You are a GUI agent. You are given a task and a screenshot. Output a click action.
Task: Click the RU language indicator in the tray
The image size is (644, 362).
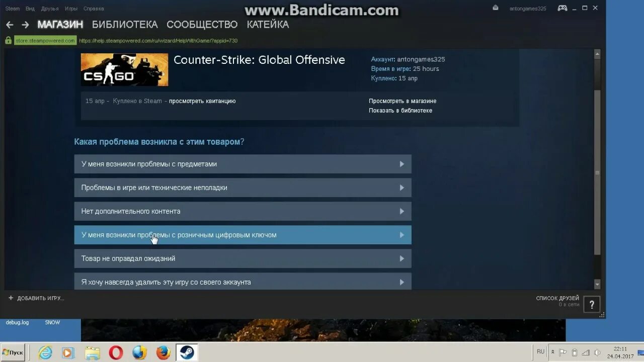540,351
